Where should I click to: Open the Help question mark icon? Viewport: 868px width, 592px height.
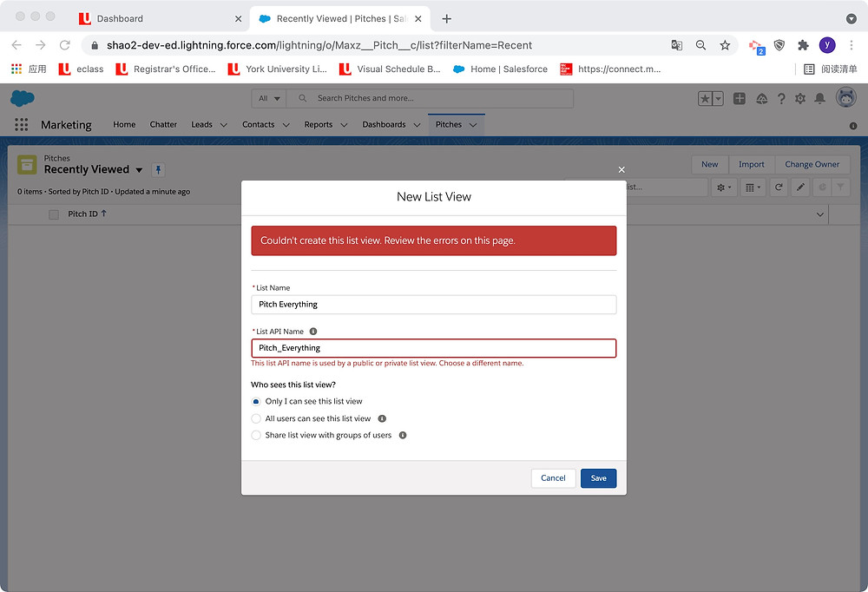781,99
